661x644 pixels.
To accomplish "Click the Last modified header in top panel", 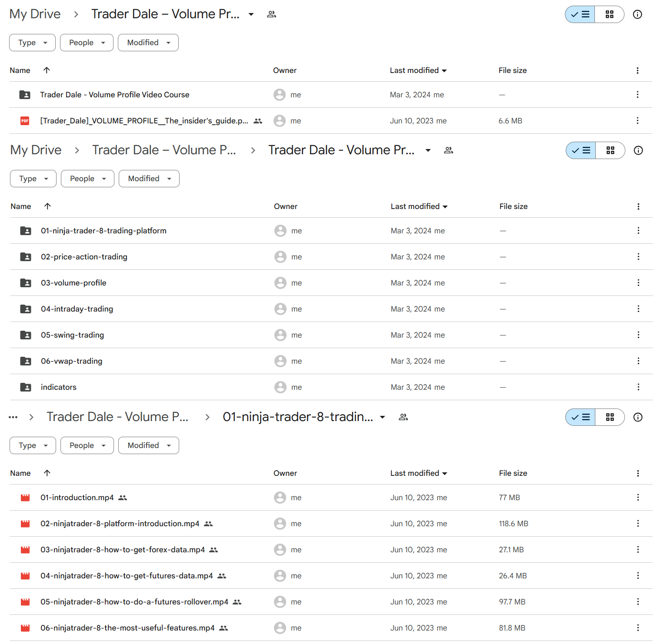I will 418,70.
